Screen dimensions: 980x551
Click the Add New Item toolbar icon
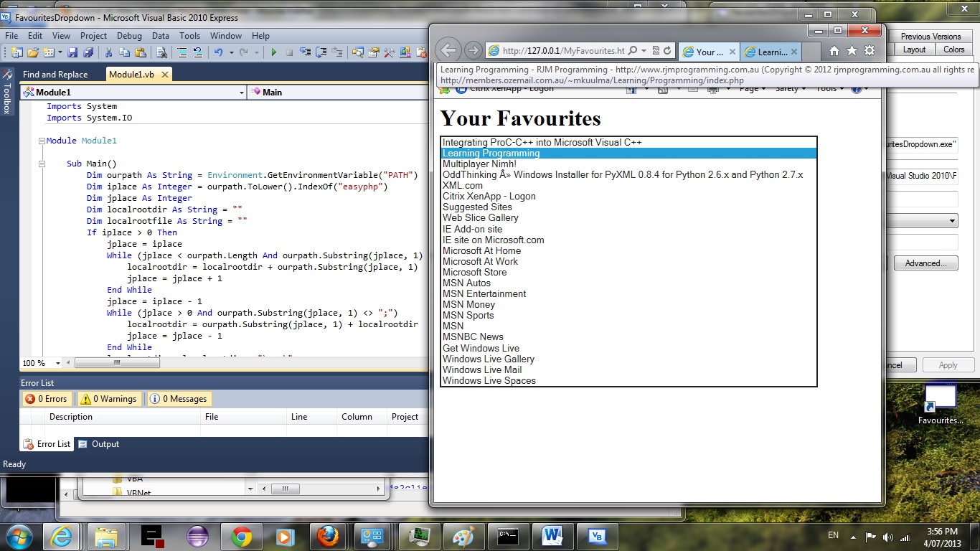[x=49, y=52]
